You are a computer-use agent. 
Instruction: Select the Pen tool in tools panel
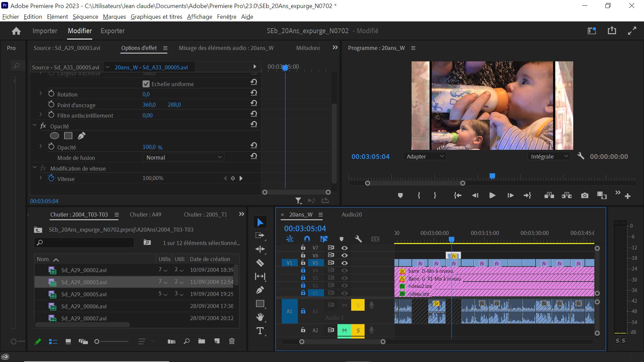point(260,290)
